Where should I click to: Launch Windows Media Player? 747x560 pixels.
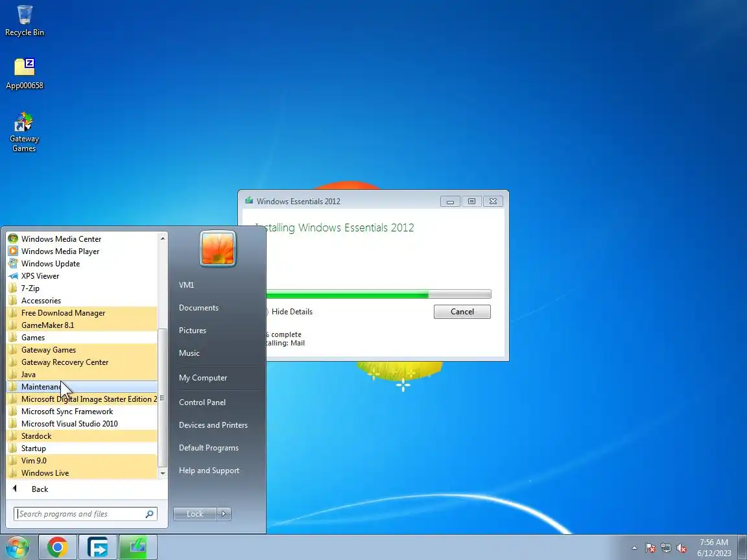click(82, 251)
